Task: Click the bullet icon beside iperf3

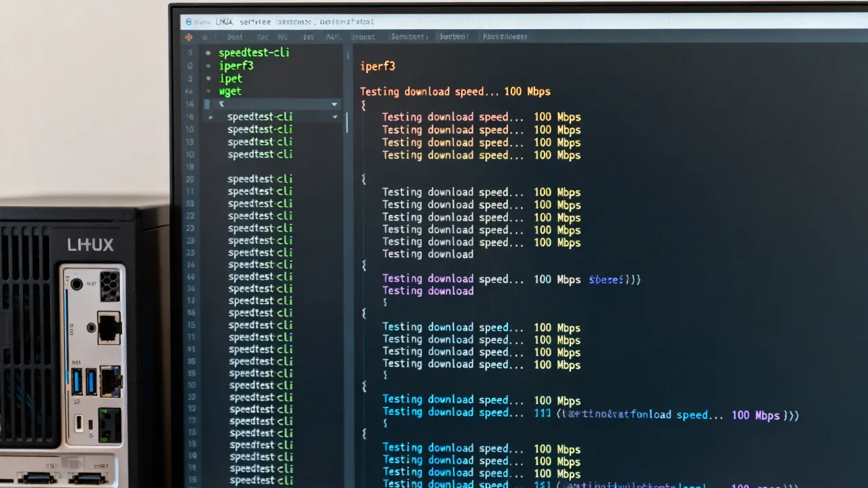Action: point(208,66)
